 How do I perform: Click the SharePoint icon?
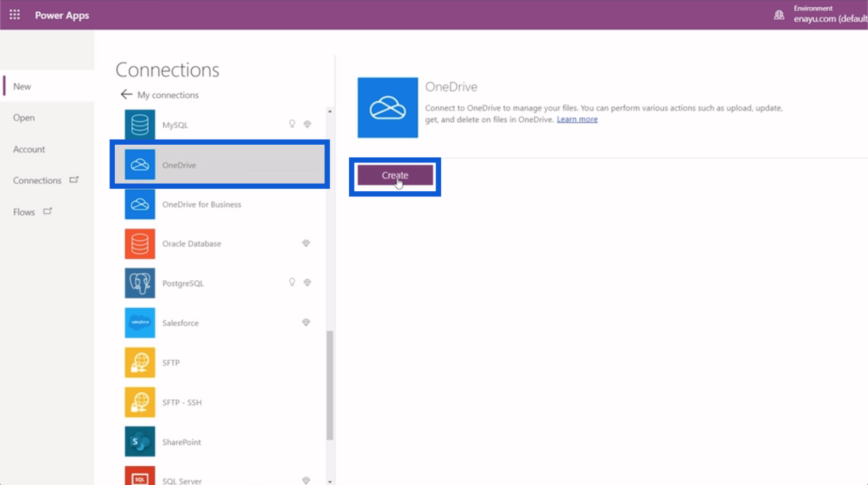point(139,442)
